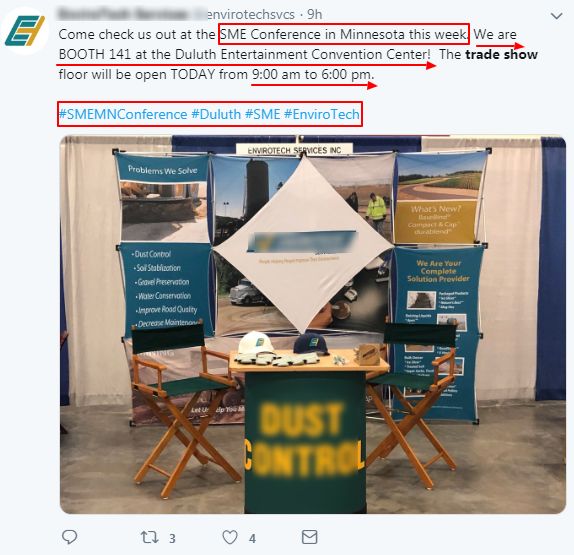
Task: Open the envirotechsvcs handle link
Action: coord(250,14)
